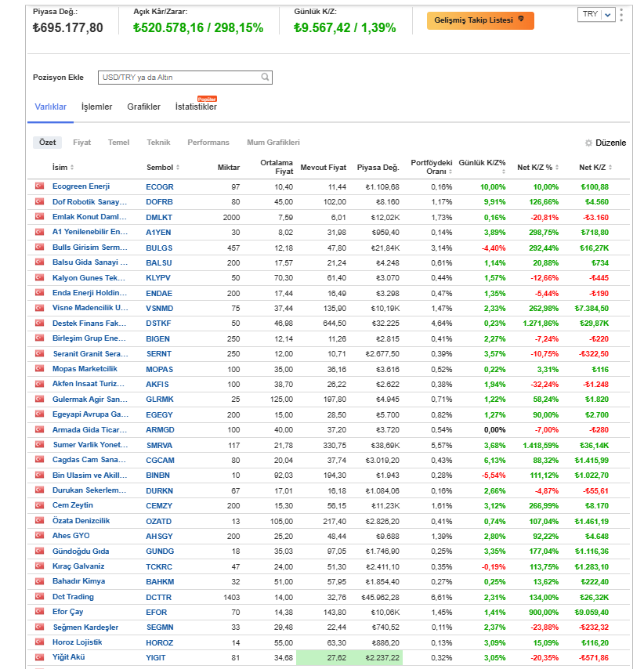
Task: Click the search magnifier icon in position field
Action: click(x=265, y=77)
